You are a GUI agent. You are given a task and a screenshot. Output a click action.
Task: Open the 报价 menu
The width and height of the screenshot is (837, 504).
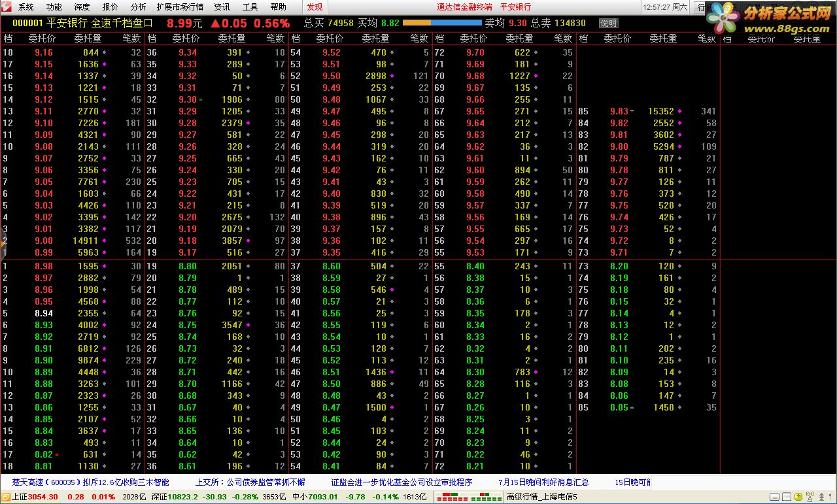tap(111, 7)
